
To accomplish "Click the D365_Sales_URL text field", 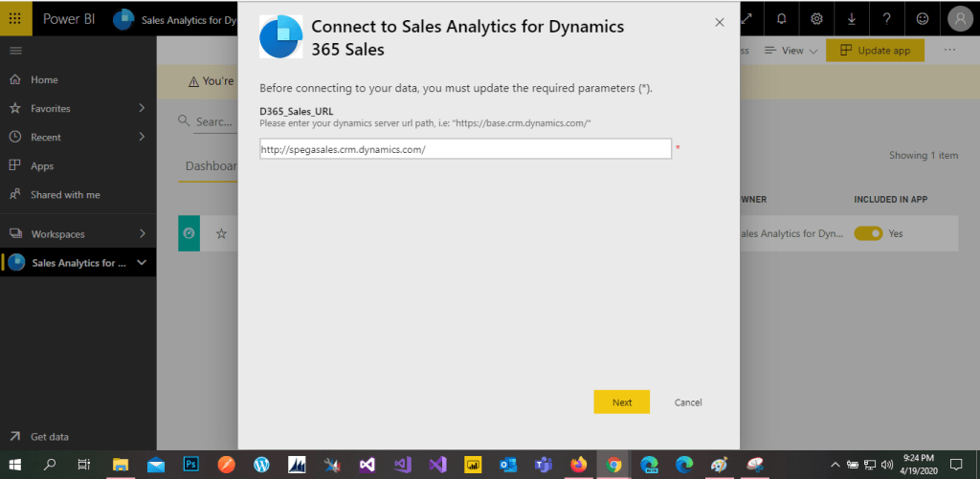I will tap(465, 149).
